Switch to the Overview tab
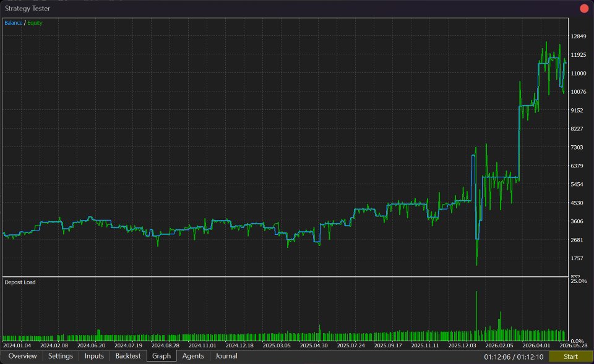This screenshot has width=594, height=364. click(x=22, y=356)
